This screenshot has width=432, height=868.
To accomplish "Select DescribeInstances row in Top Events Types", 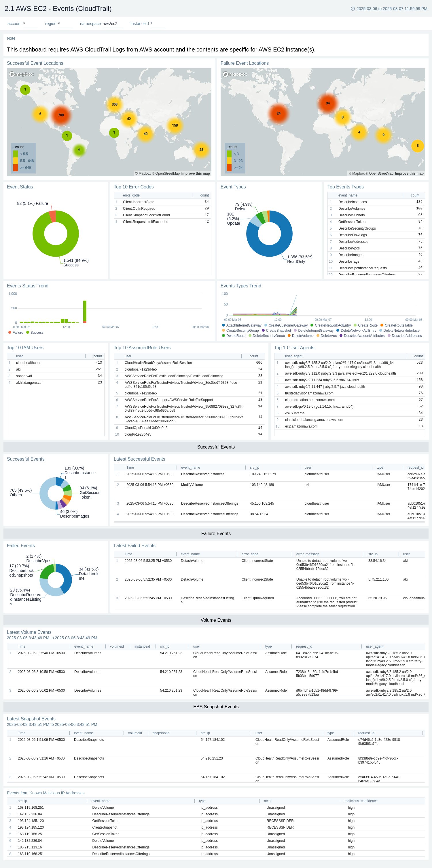I will (x=376, y=202).
